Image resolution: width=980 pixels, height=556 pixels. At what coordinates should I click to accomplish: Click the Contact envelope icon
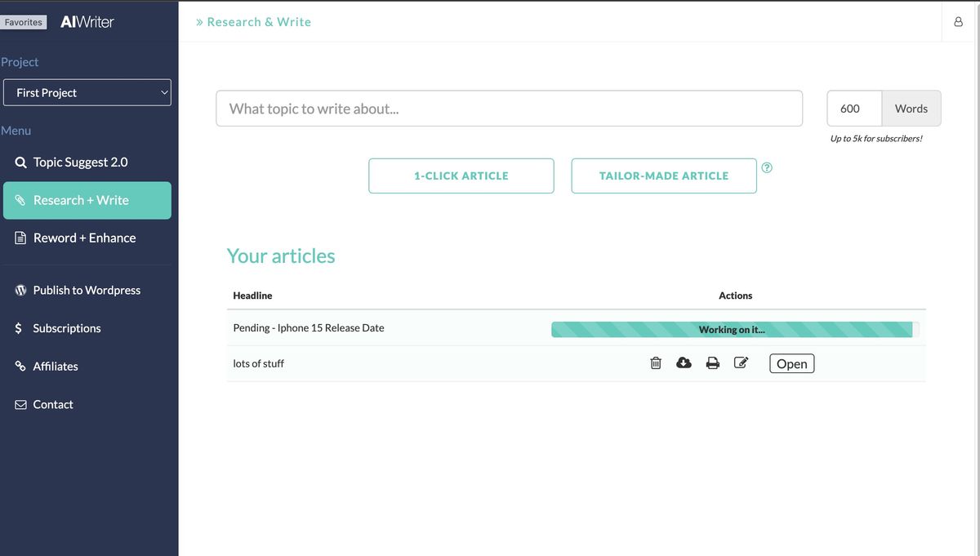click(x=20, y=404)
